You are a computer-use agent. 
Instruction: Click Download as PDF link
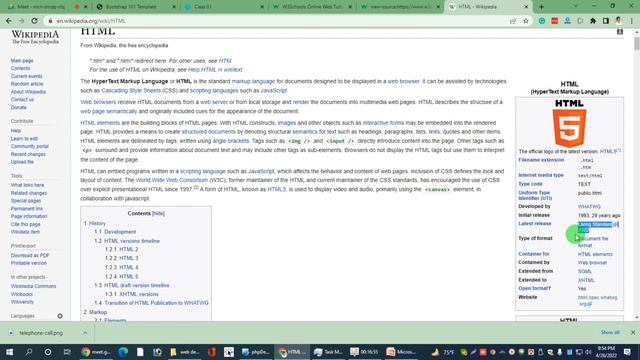(x=30, y=255)
